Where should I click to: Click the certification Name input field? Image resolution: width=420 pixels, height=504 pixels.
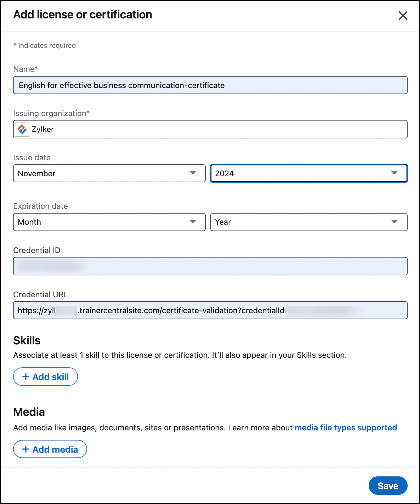point(210,85)
